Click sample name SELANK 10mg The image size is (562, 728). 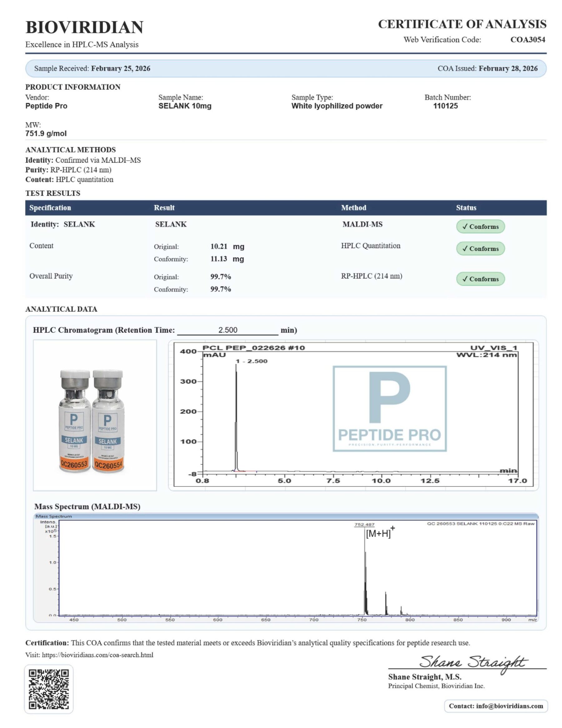pos(185,106)
